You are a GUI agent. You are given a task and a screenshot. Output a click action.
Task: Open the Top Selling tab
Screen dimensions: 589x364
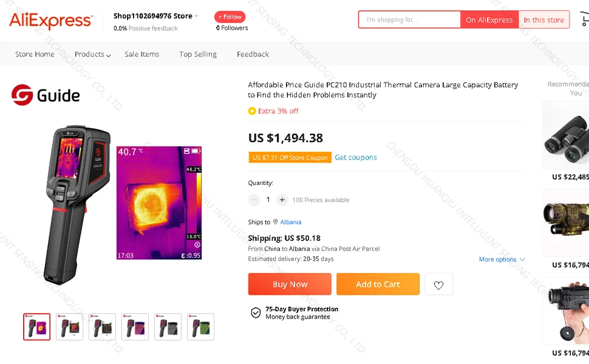(198, 55)
